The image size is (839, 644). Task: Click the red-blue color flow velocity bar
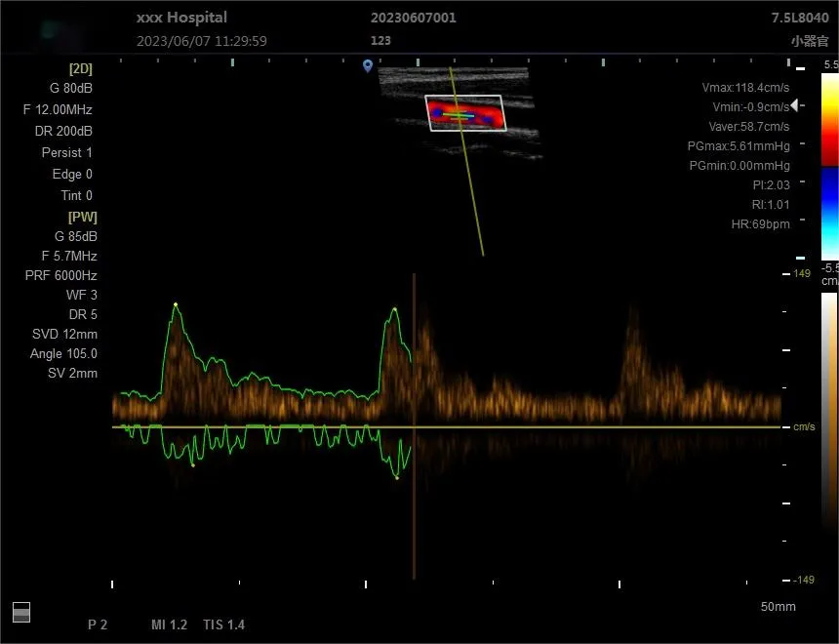coord(830,167)
